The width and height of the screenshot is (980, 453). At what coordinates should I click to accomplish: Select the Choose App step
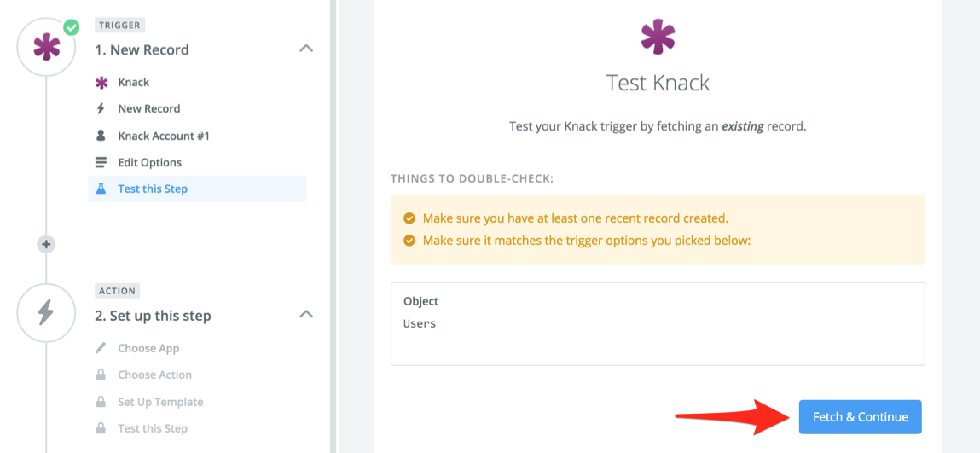pos(148,348)
